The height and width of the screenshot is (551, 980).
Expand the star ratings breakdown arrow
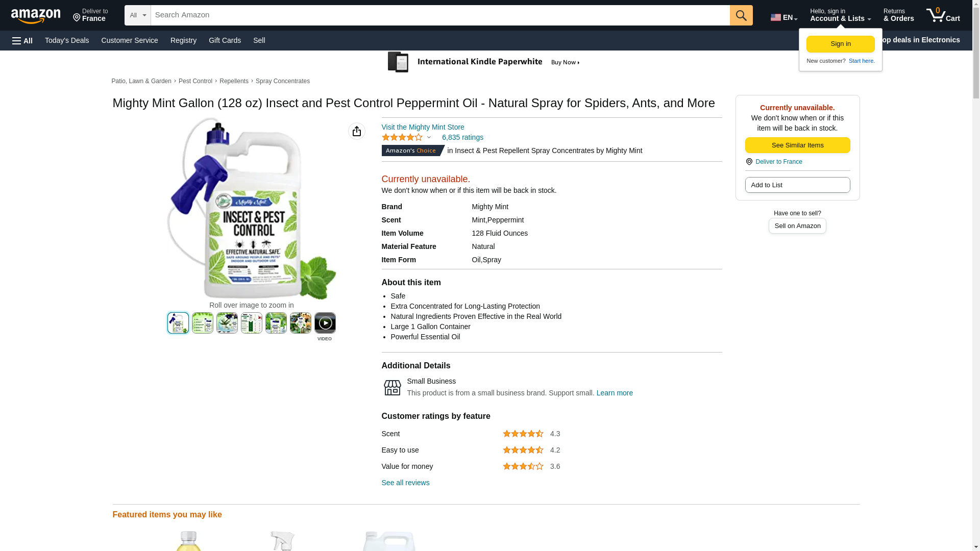[x=429, y=137]
